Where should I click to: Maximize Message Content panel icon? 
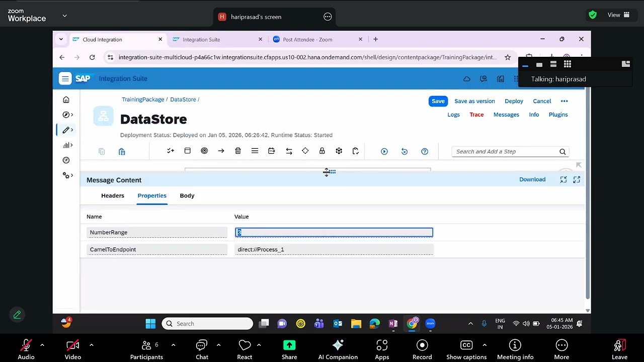pos(577,179)
